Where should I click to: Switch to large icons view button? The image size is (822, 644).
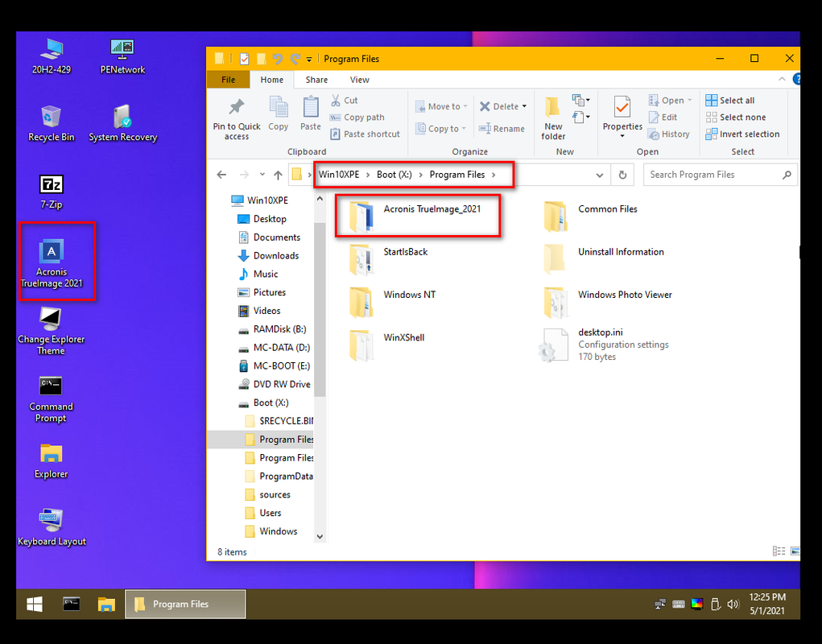click(x=795, y=551)
